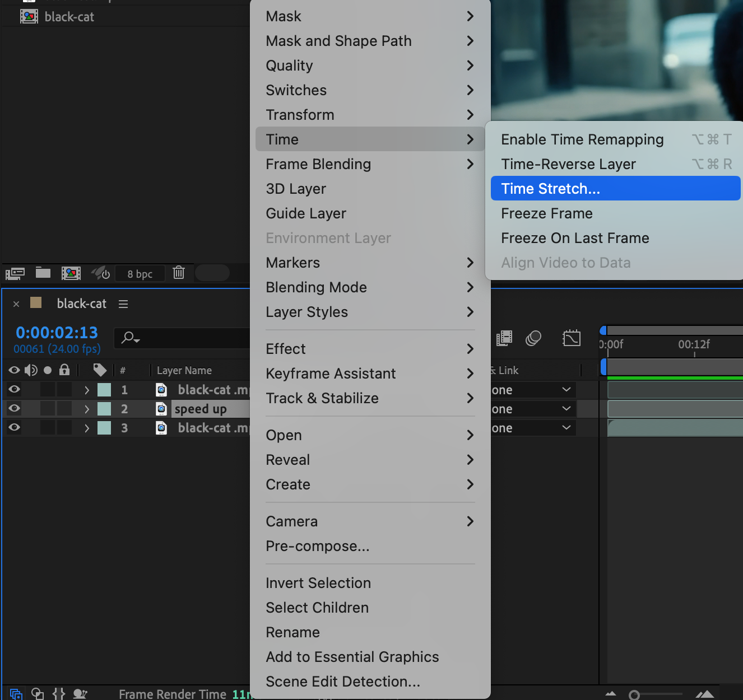Delete selected project item with trash icon
Screen dimensions: 743x700
(x=179, y=273)
